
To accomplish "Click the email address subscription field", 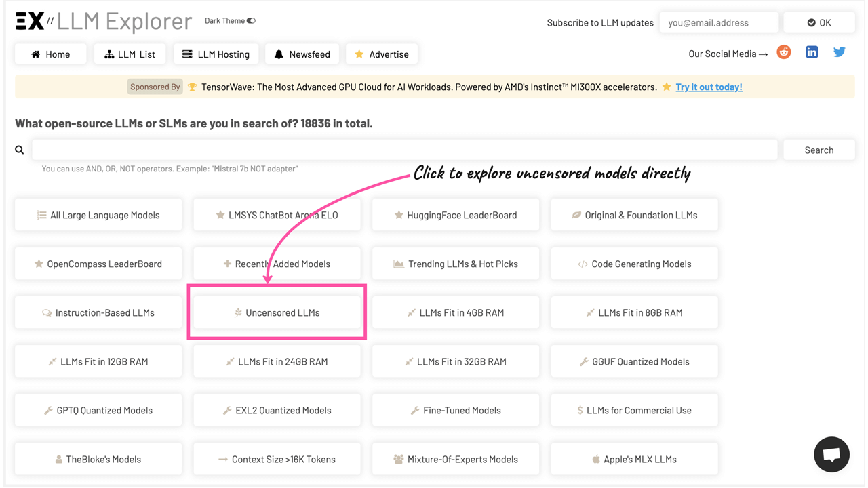I will pyautogui.click(x=718, y=22).
